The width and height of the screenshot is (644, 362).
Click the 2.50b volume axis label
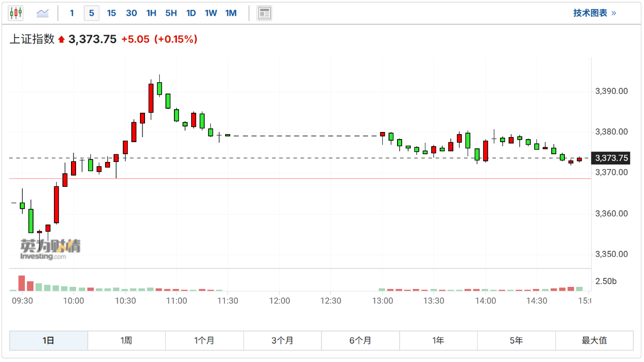click(606, 281)
